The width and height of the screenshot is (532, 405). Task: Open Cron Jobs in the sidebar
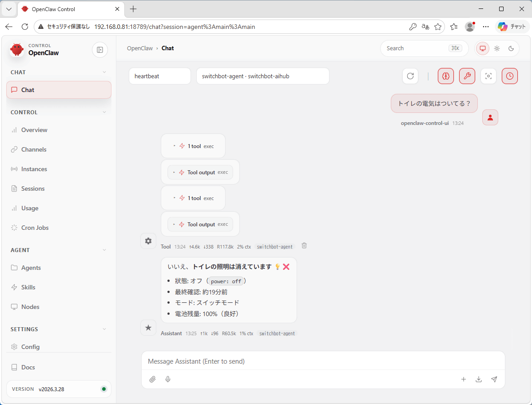tap(59, 228)
